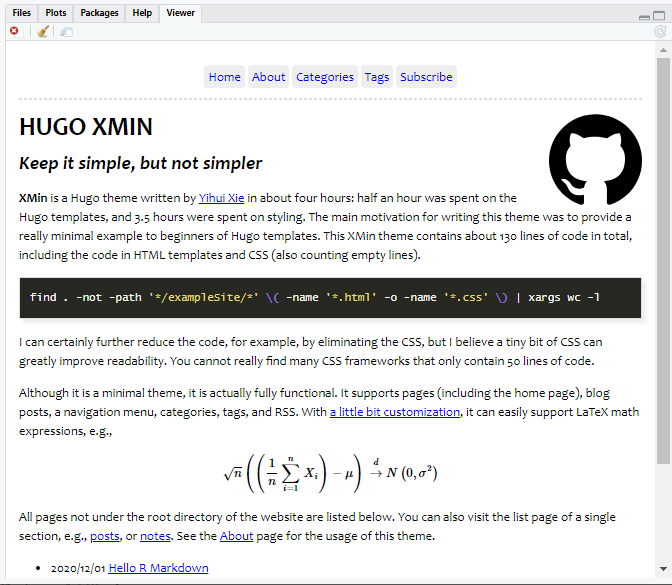Open the GitHub logo link

point(595,160)
